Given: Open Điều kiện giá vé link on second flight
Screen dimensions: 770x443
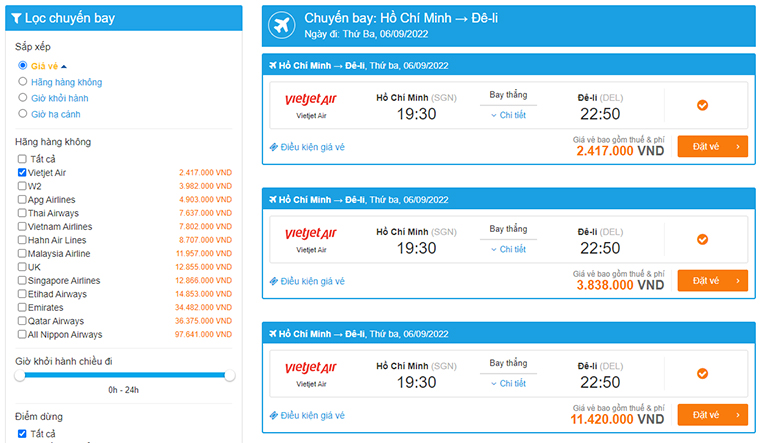Looking at the screenshot, I should tap(312, 281).
